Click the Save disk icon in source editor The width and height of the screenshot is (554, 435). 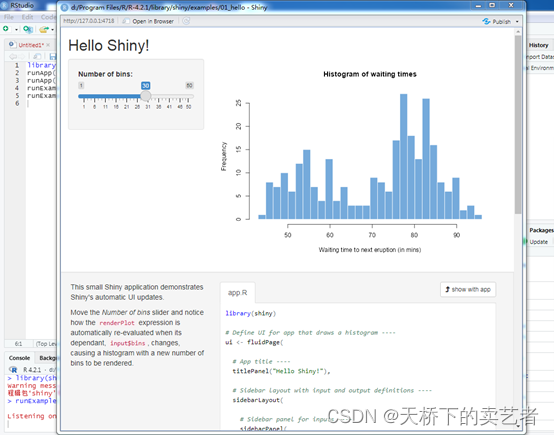click(x=53, y=56)
